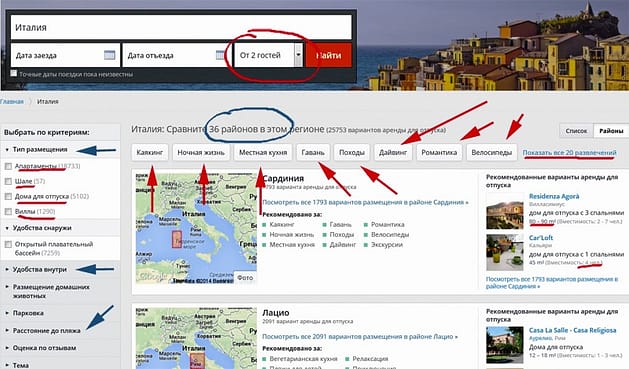Click the Сардиния map thumbnail
The image size is (629, 369).
point(196,228)
